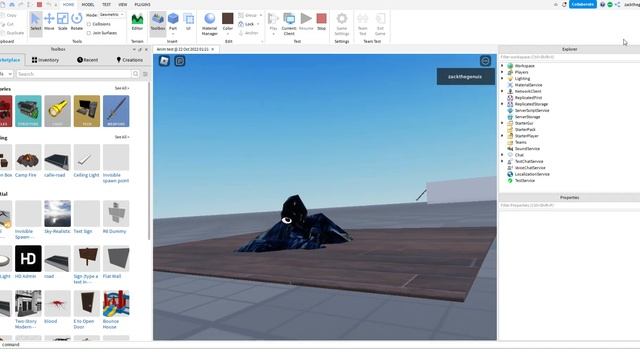The image size is (640, 360).
Task: Click the search magnifier in Toolbox
Action: click(135, 74)
